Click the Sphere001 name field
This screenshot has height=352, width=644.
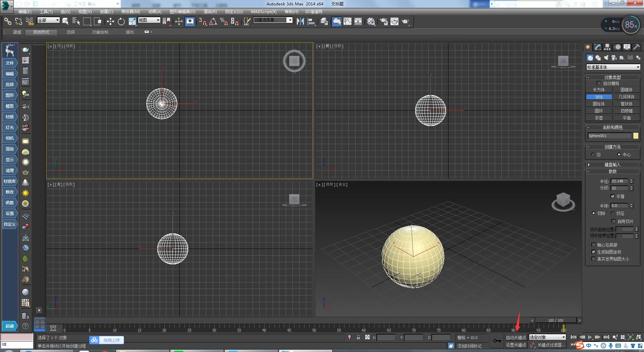tap(609, 136)
